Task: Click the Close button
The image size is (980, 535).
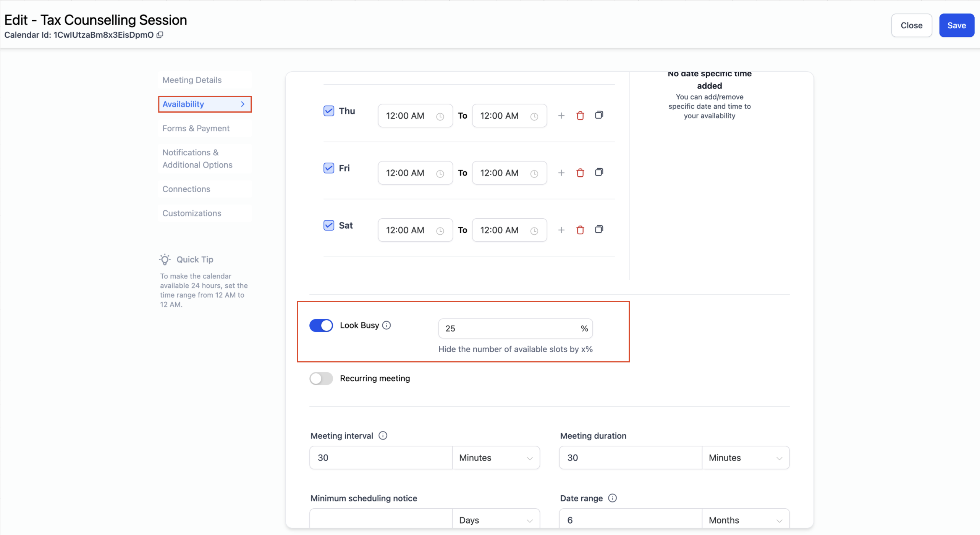Action: pos(911,26)
